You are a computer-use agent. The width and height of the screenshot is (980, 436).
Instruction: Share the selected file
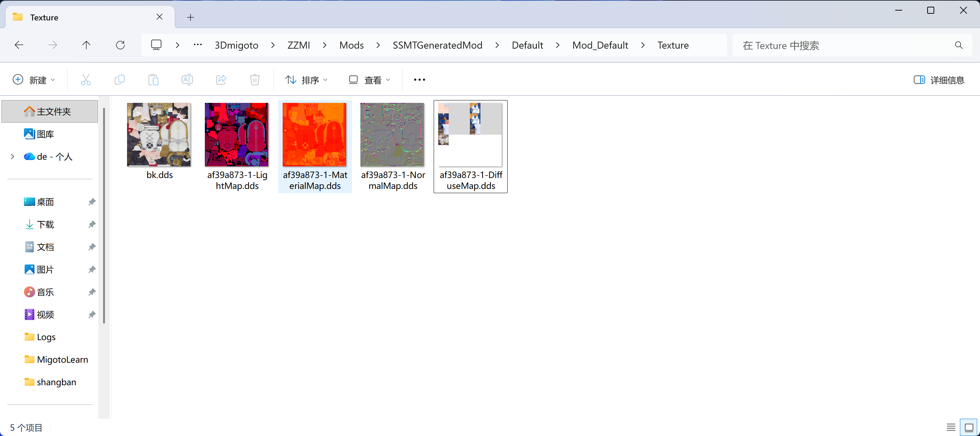click(221, 80)
